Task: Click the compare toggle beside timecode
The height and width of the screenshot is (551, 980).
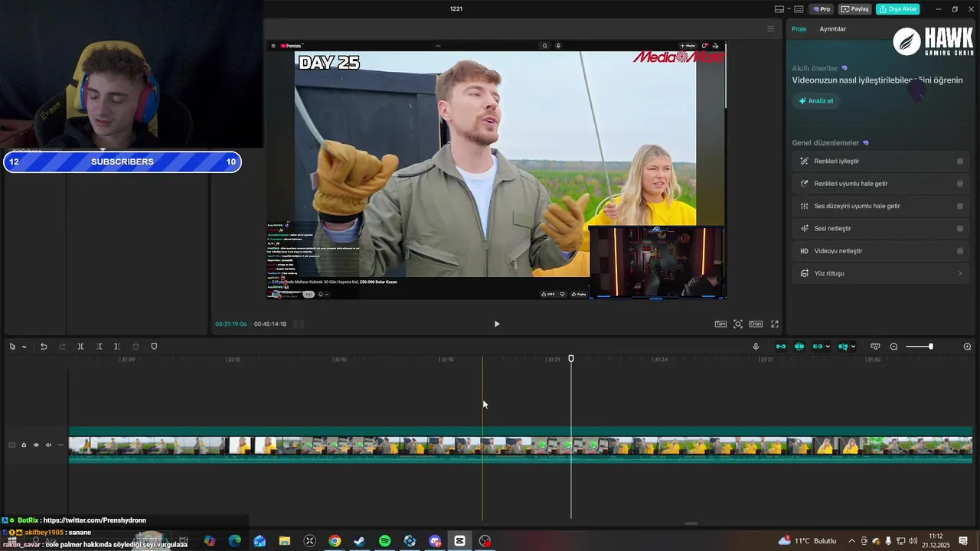Action: [x=299, y=324]
